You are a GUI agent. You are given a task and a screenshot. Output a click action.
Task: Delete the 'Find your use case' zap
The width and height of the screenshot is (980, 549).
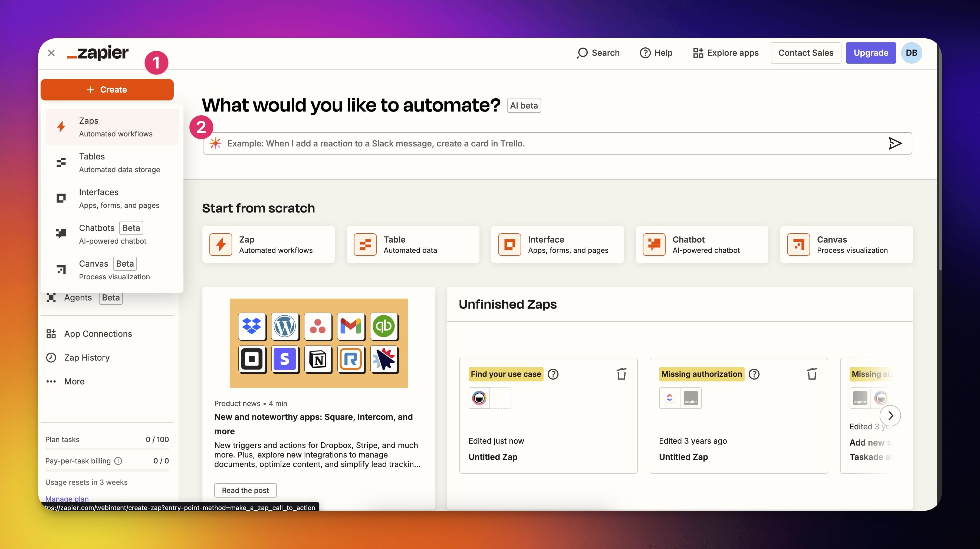pyautogui.click(x=621, y=374)
